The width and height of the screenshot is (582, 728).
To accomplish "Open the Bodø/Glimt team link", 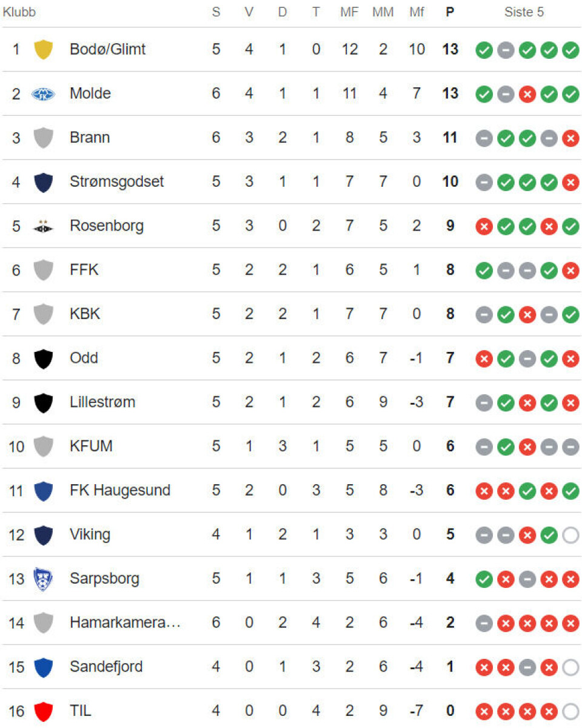I will pyautogui.click(x=107, y=49).
